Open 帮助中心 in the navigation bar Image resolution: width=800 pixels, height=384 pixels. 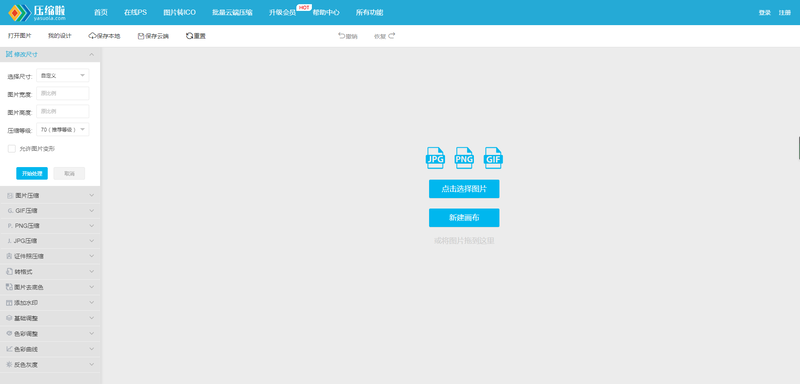[326, 13]
